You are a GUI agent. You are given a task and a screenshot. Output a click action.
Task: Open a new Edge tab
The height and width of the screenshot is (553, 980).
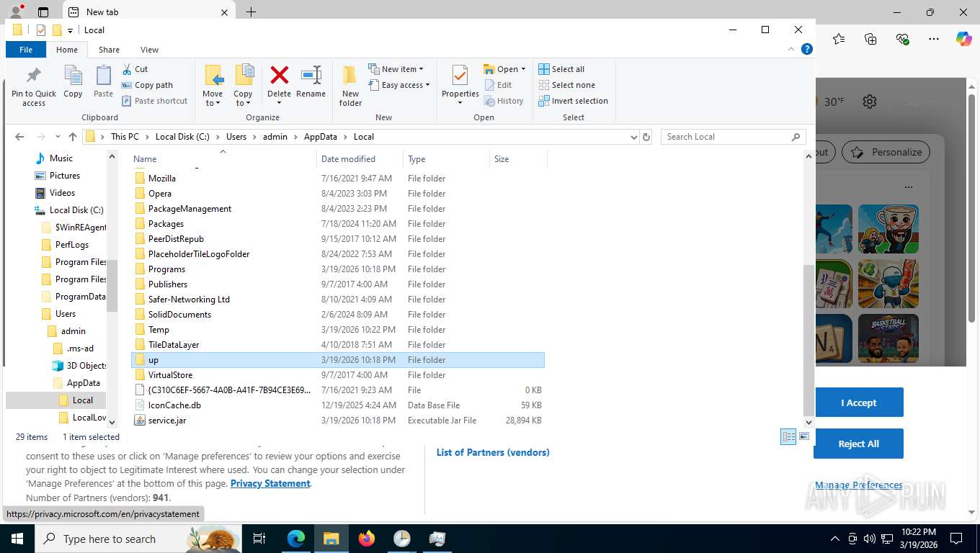[x=251, y=12]
